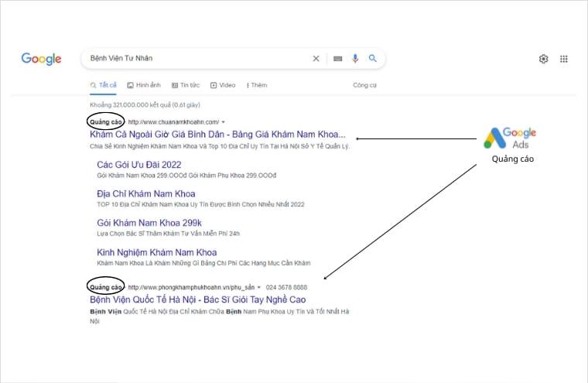Click phone number 024 3678 8888
The image size is (588, 383).
pyautogui.click(x=286, y=287)
